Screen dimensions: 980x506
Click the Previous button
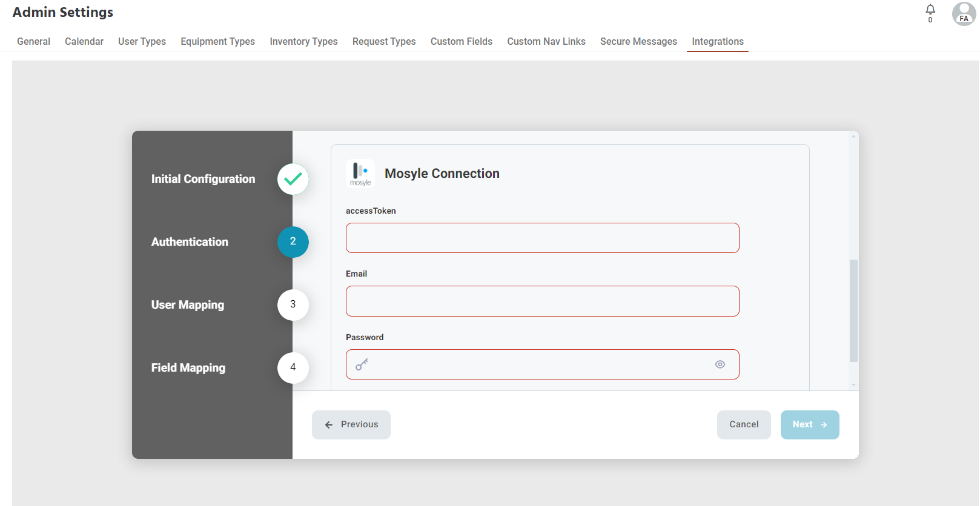click(x=351, y=425)
